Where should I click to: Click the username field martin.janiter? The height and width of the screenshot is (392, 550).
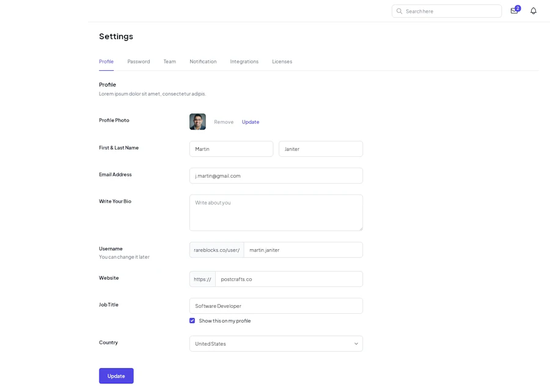coord(303,250)
